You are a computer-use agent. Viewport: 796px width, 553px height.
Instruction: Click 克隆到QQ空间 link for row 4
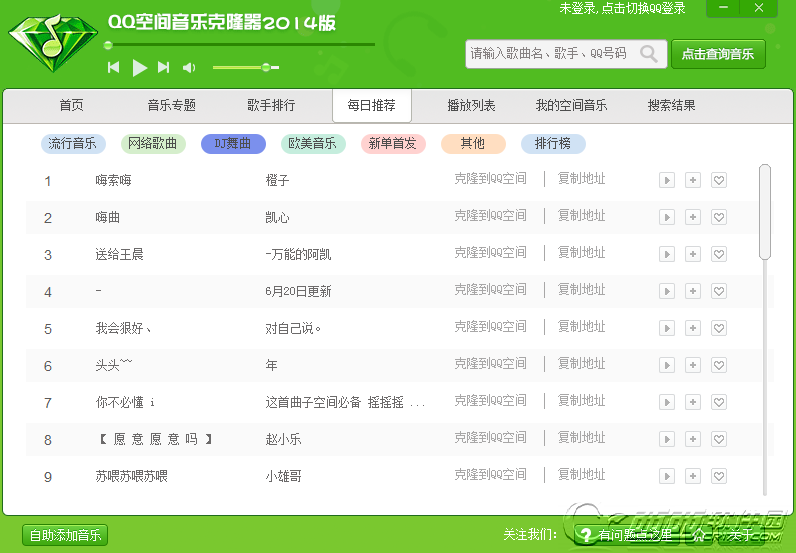click(x=490, y=290)
